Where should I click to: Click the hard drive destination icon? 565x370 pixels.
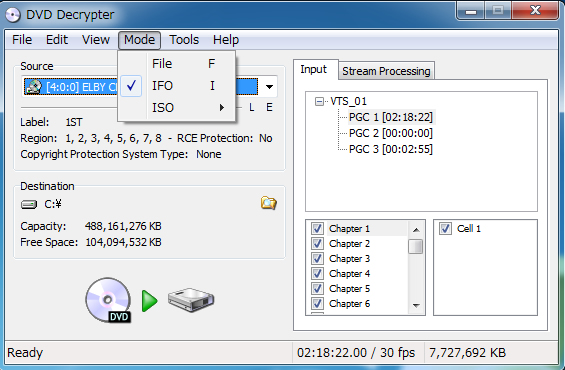coord(191,300)
